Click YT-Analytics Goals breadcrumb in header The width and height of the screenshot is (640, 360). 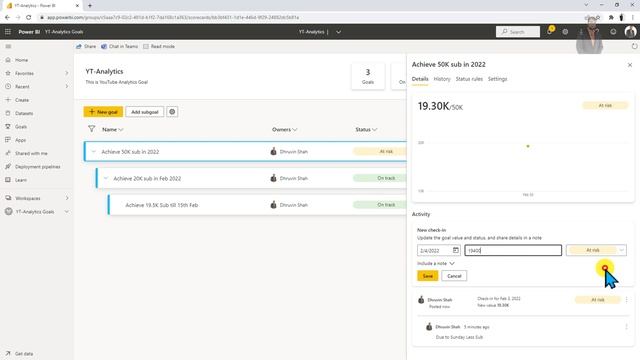[x=64, y=32]
